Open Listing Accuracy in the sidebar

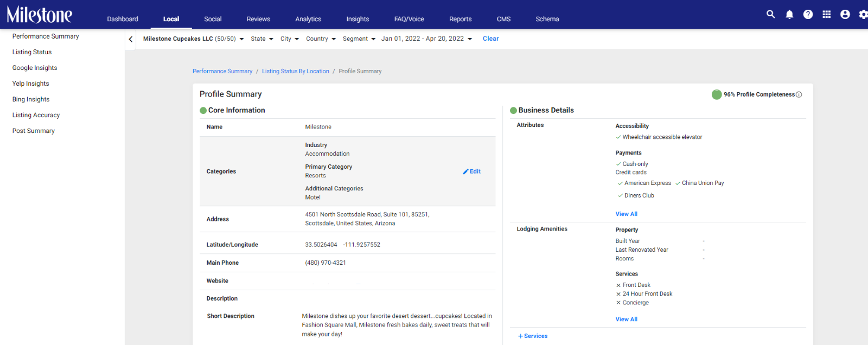[x=36, y=115]
